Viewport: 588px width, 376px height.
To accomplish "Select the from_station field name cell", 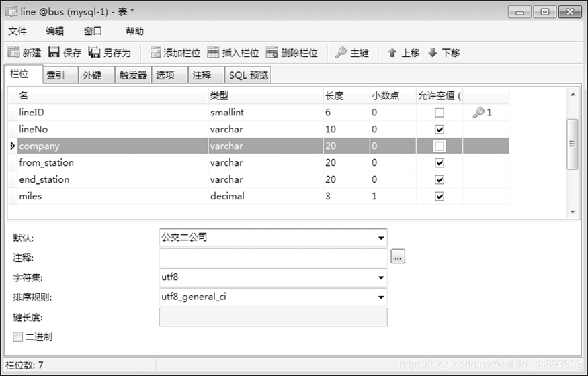I will tap(112, 162).
